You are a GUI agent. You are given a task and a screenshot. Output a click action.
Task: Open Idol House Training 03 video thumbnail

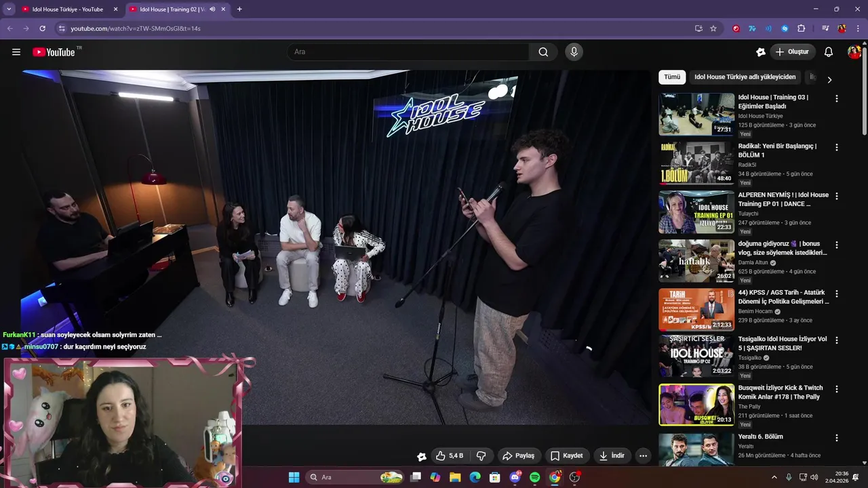[x=696, y=115]
